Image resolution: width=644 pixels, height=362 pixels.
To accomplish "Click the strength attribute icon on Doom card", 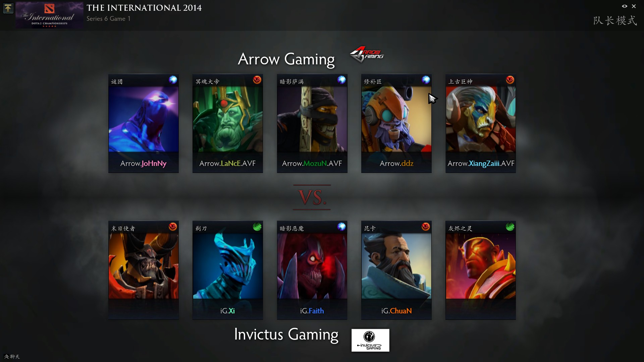I will 173,227.
